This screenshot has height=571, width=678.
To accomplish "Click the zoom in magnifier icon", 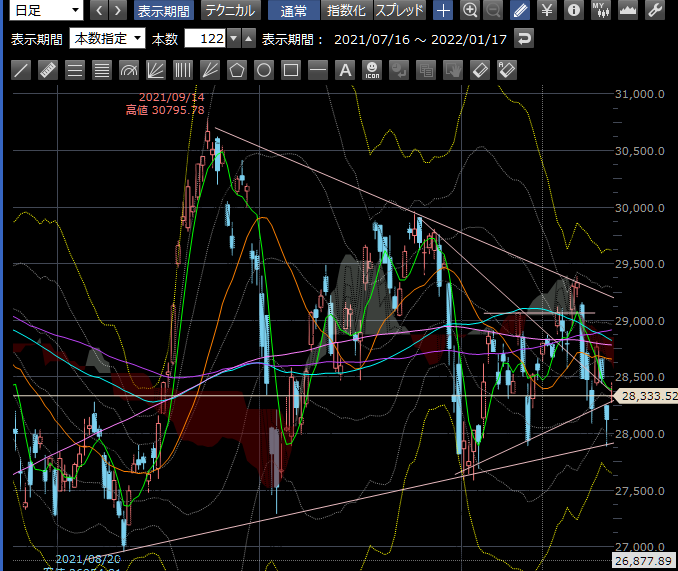I will point(470,11).
